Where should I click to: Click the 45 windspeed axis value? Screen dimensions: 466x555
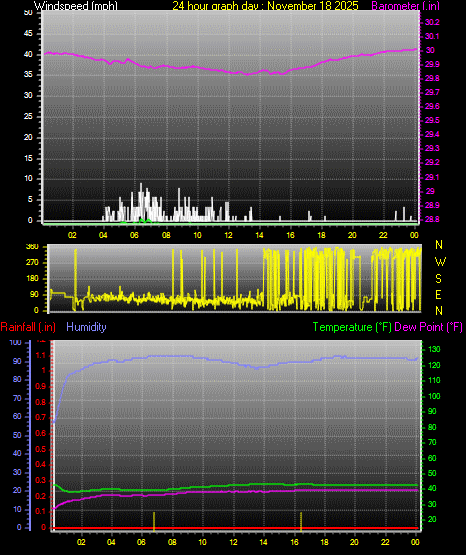pyautogui.click(x=28, y=34)
